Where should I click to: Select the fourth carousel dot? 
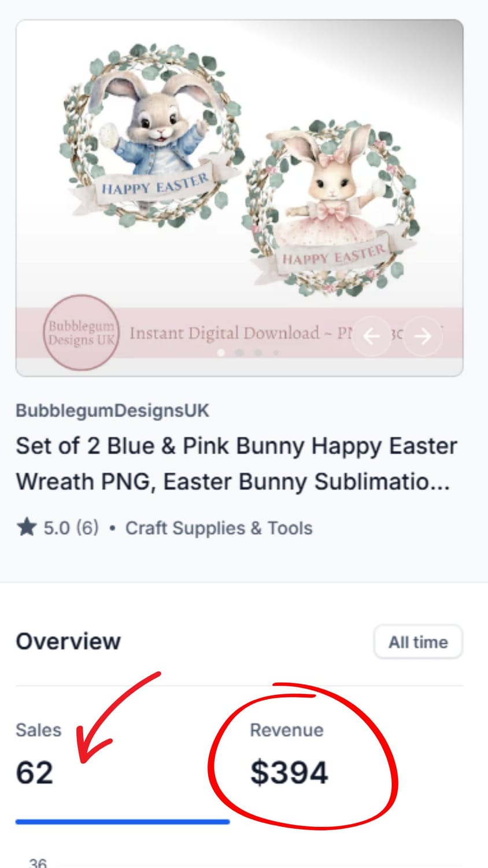pos(276,352)
